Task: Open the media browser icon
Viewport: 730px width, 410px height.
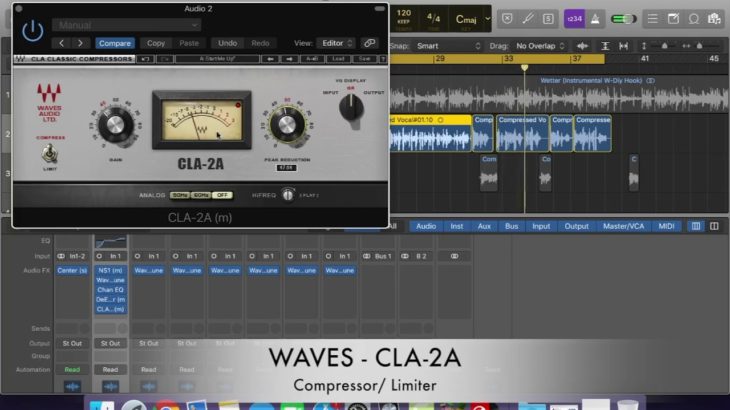Action: tap(714, 19)
